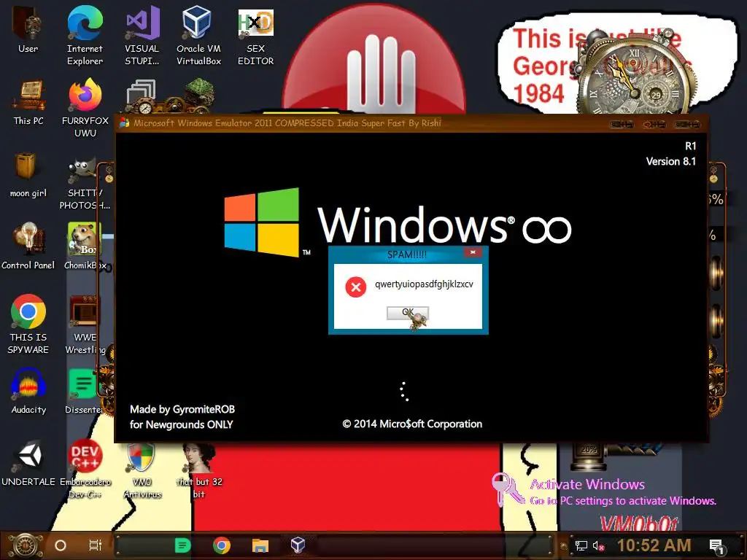Open This PC desktop icon
747x560 pixels.
pyautogui.click(x=28, y=102)
